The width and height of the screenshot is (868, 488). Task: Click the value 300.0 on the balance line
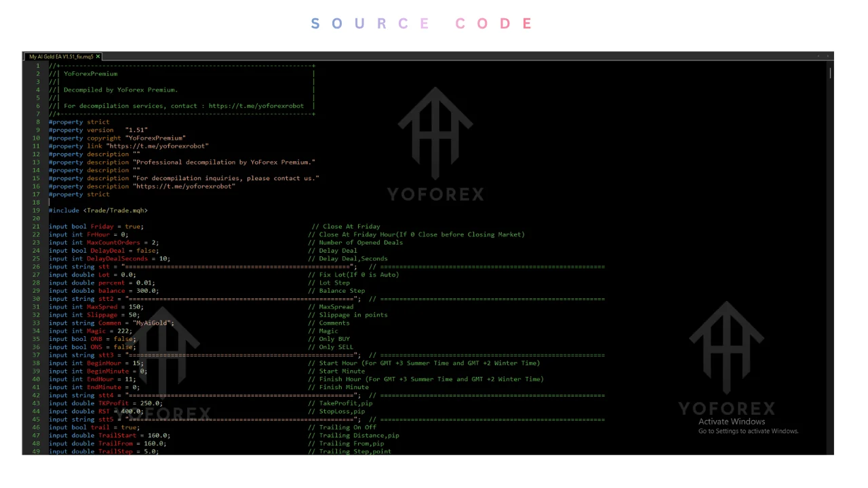click(x=147, y=291)
